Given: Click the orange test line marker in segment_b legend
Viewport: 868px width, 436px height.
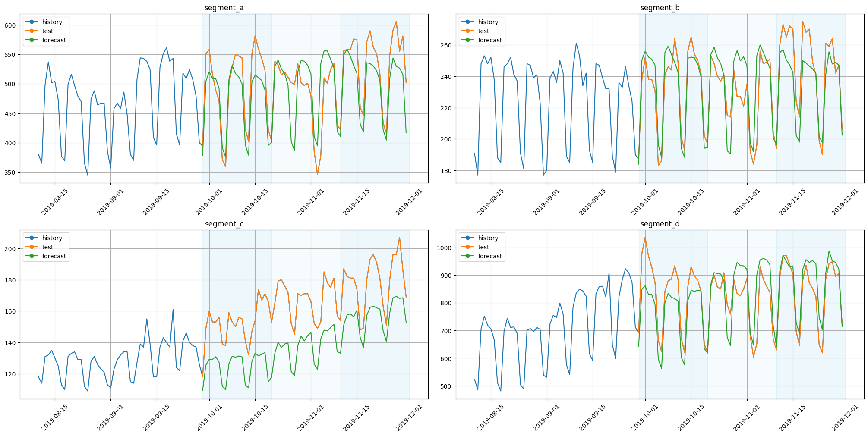Looking at the screenshot, I should 467,31.
